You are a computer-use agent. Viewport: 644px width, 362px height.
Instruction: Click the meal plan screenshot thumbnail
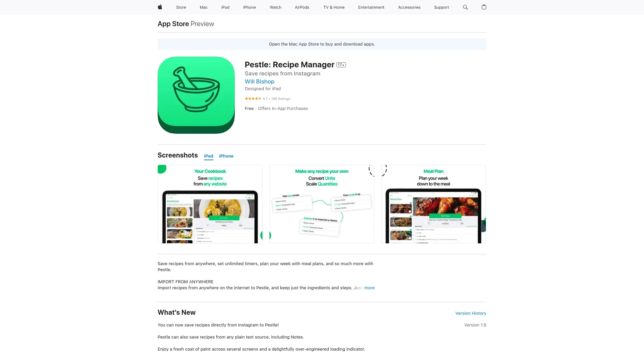(433, 204)
